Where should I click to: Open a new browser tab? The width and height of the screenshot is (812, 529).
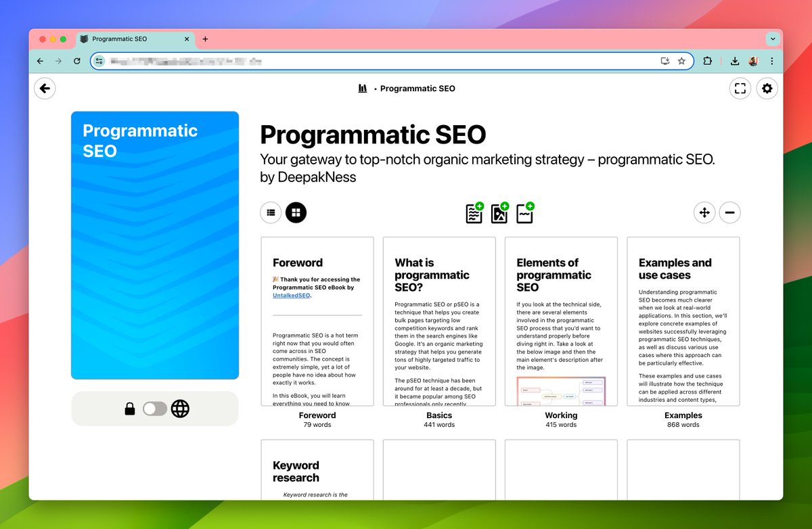tap(205, 39)
